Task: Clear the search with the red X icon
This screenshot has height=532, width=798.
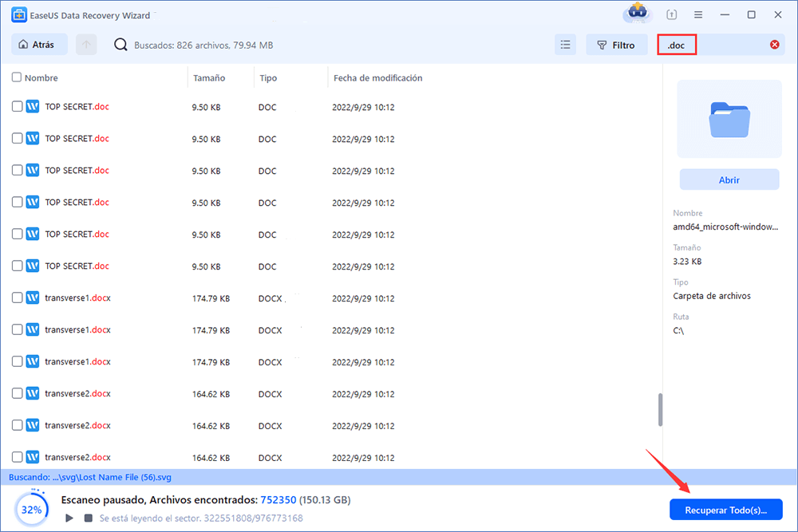Action: tap(775, 45)
